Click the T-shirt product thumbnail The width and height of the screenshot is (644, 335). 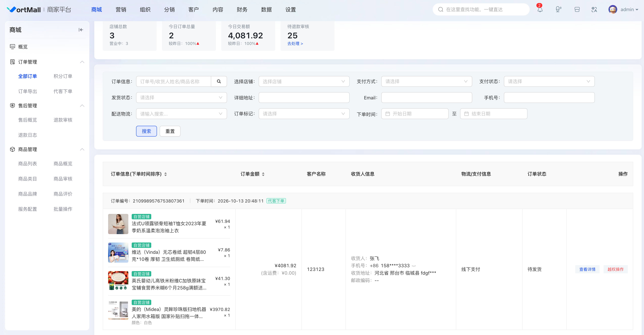118,224
